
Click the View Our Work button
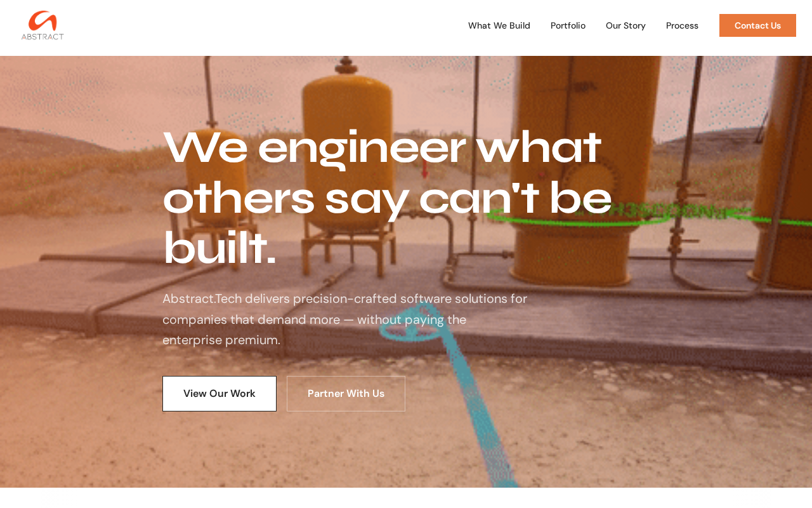point(219,394)
